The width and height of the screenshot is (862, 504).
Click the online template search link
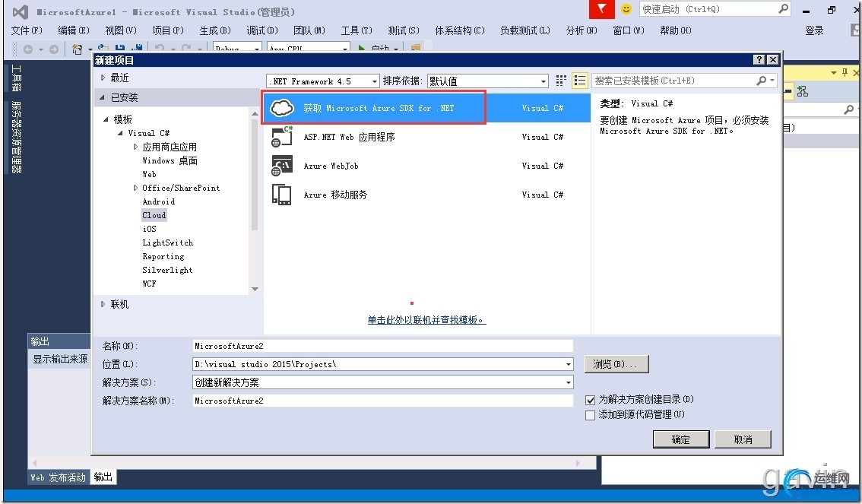pyautogui.click(x=426, y=320)
